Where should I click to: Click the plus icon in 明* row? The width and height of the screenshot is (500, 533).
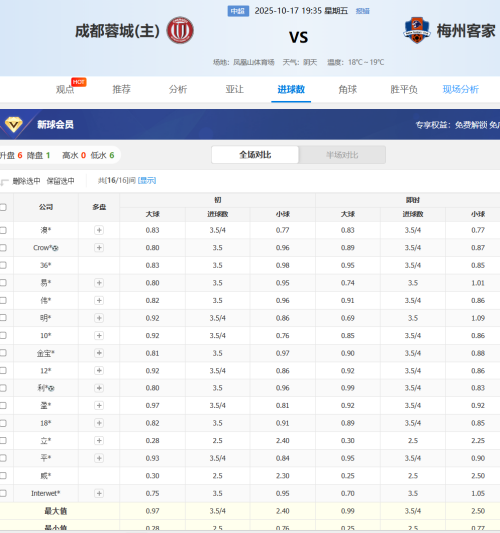[x=99, y=318]
